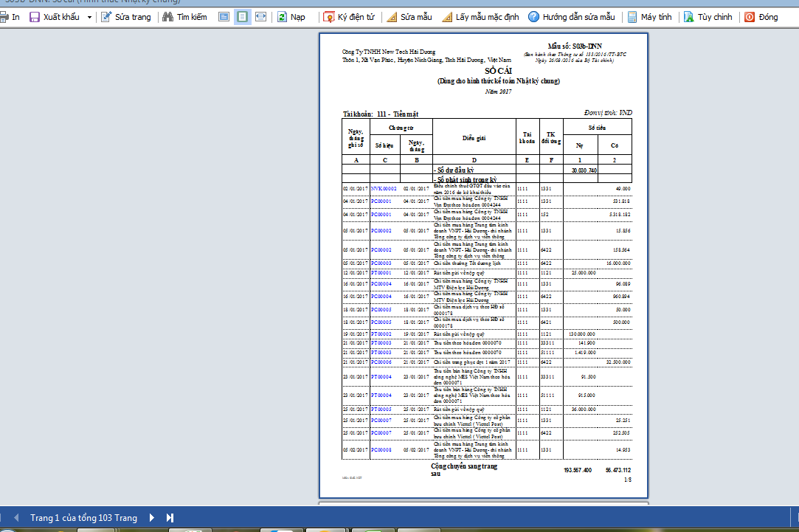Open Hướng dẫn sửa mẫu help
Image resolution: width=799 pixels, height=532 pixels.
(x=571, y=17)
